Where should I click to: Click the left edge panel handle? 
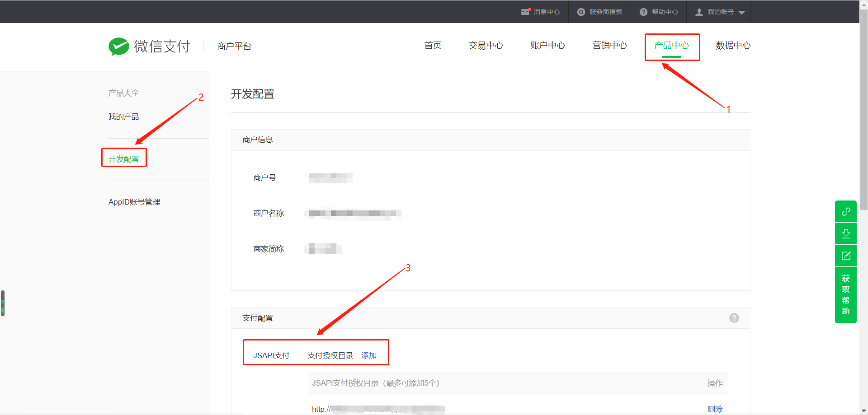pyautogui.click(x=3, y=303)
